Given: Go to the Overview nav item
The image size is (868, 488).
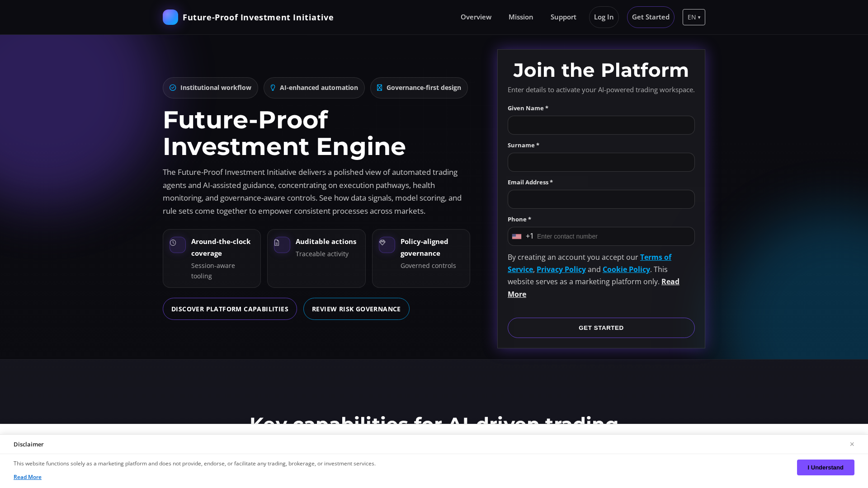Looking at the screenshot, I should tap(476, 17).
